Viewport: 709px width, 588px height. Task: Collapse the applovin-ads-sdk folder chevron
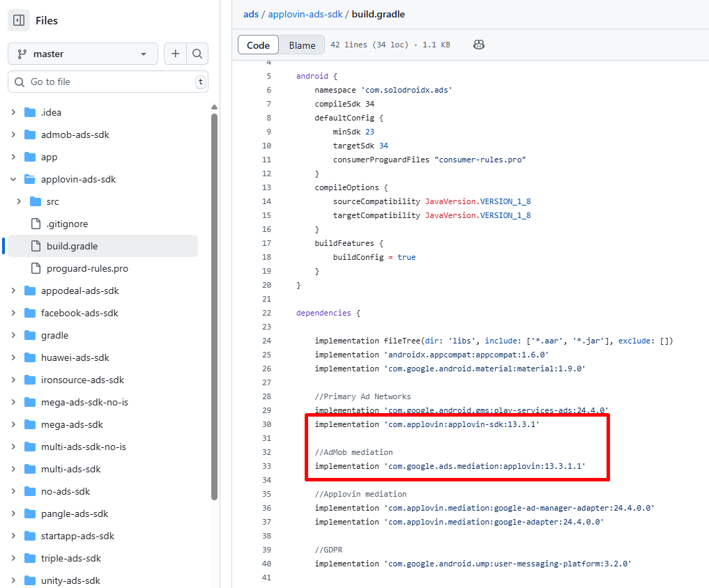click(x=13, y=180)
